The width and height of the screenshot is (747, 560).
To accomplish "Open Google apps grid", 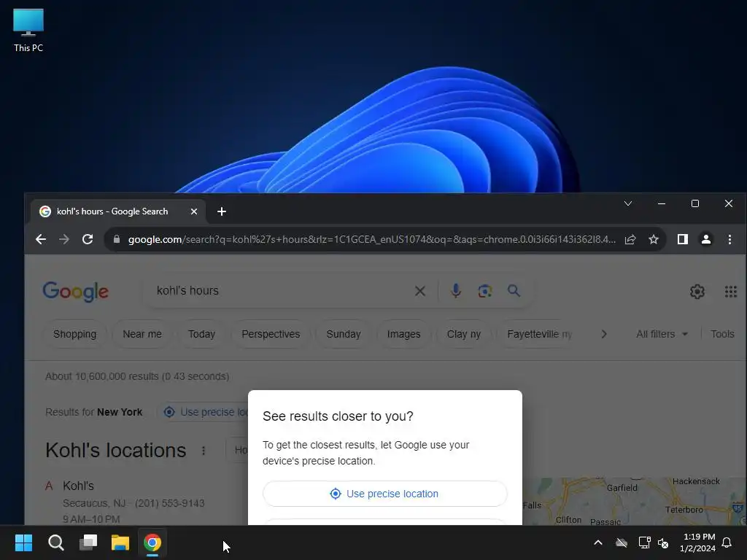I will pos(731,292).
